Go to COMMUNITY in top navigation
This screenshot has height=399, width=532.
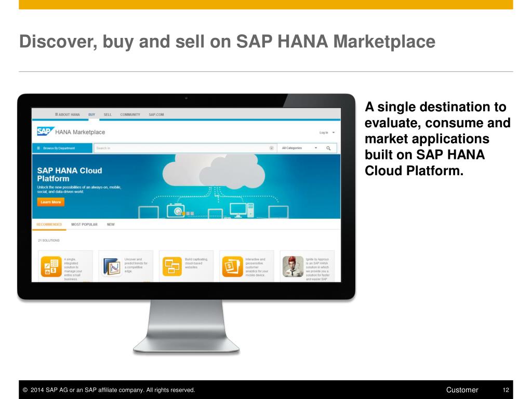pyautogui.click(x=130, y=115)
